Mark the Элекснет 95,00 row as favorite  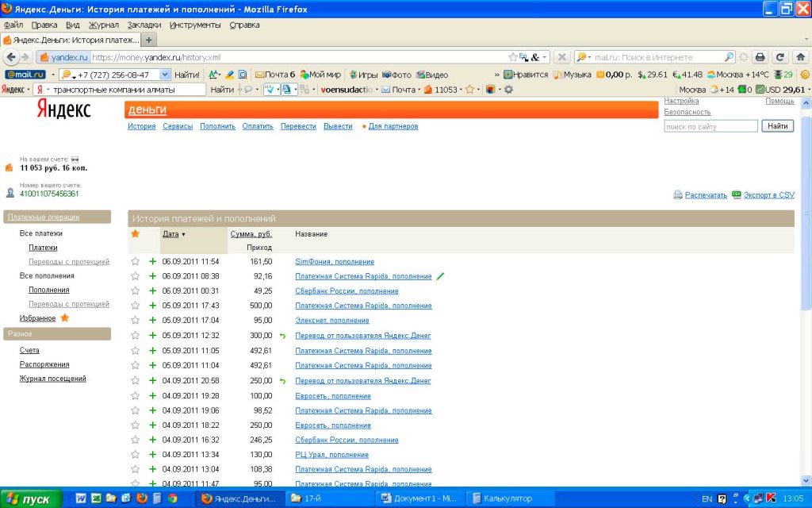pyautogui.click(x=135, y=321)
